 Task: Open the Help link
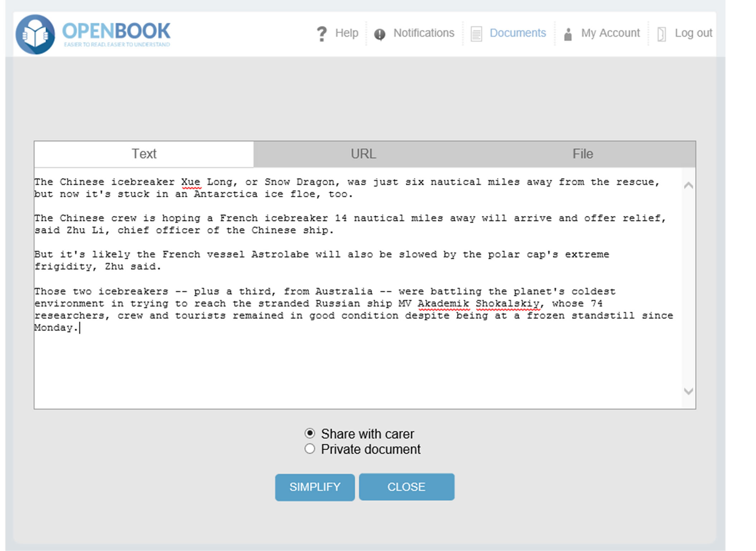347,33
